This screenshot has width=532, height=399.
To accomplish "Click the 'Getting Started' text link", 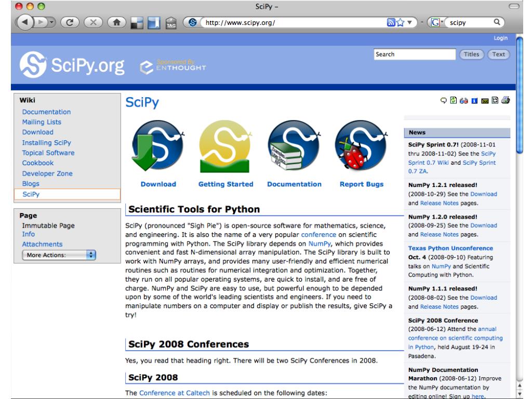I will (x=225, y=184).
